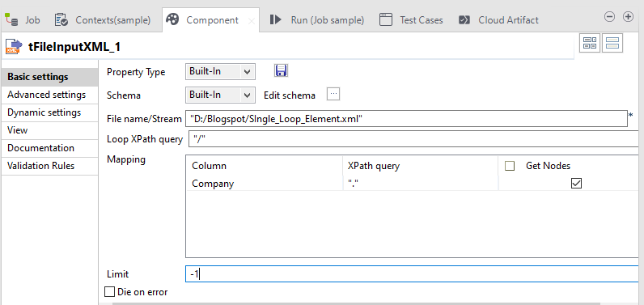Switch to stacked layout view icon
Image resolution: width=644 pixels, height=305 pixels.
[x=612, y=43]
